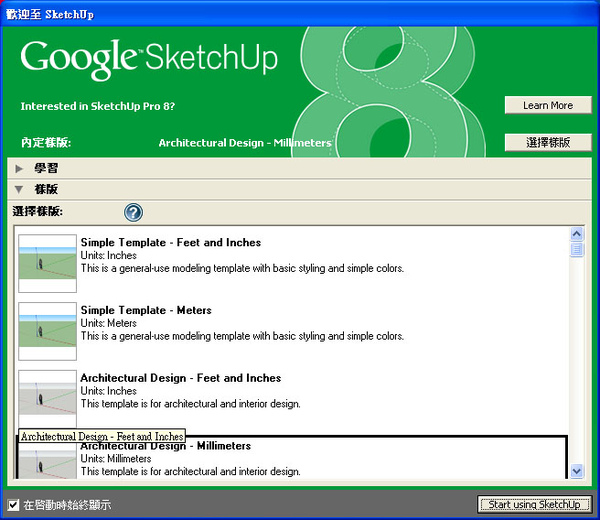Click the 選擇樣版 button in the green header
Screen dimensions: 600x520
548,143
